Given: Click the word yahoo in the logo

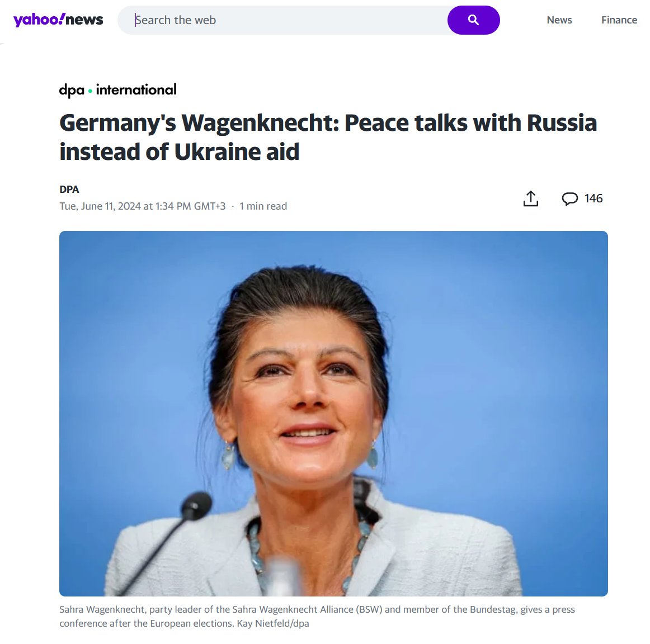Looking at the screenshot, I should coord(39,20).
